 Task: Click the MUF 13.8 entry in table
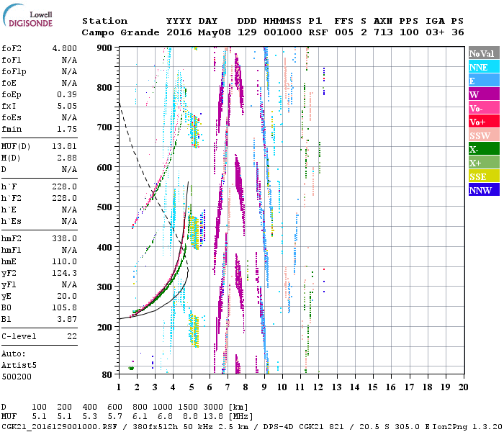[x=213, y=417]
